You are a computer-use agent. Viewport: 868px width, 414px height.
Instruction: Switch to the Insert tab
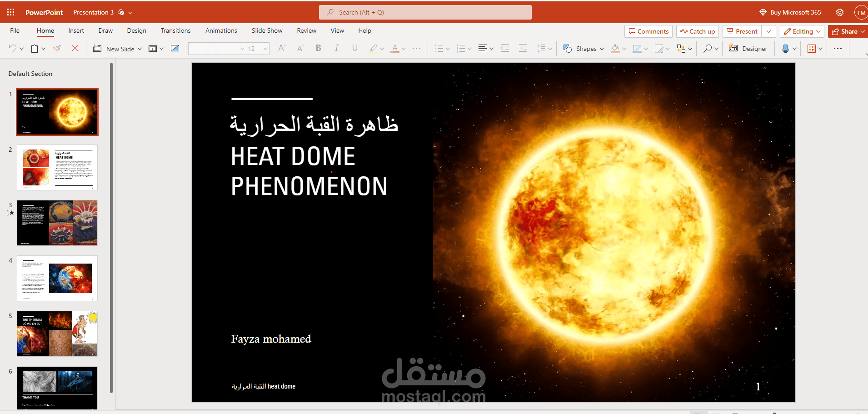(x=76, y=30)
